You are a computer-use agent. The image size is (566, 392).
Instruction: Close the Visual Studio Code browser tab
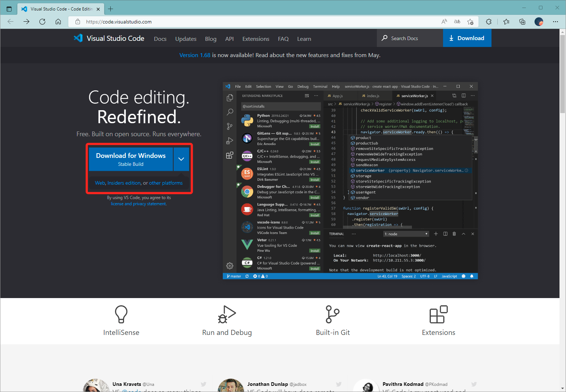click(x=98, y=9)
